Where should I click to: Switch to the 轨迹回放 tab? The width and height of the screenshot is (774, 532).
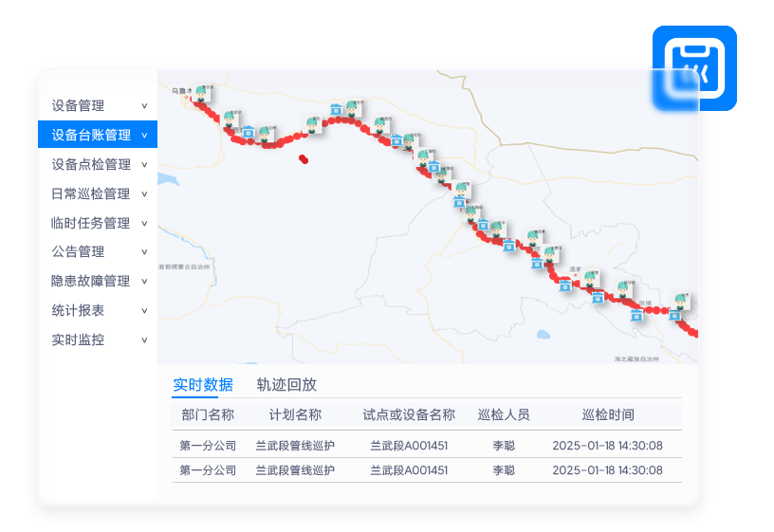pyautogui.click(x=286, y=385)
